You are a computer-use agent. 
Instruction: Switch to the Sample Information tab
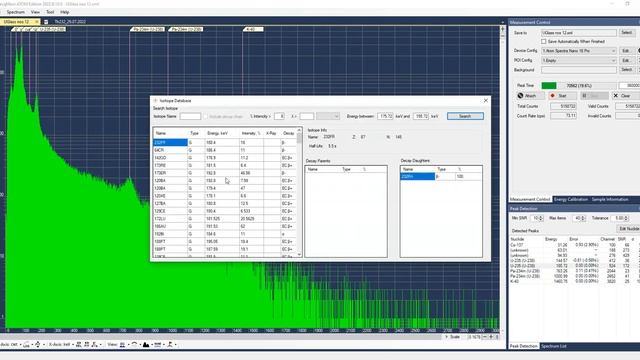(610, 199)
